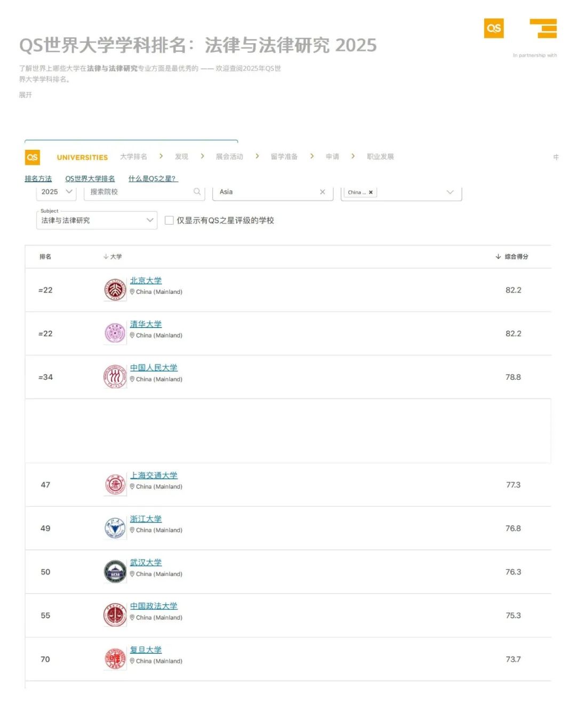This screenshot has width=576, height=728.
Task: Click score 78.8 for 中国人民大学
Action: 513,377
